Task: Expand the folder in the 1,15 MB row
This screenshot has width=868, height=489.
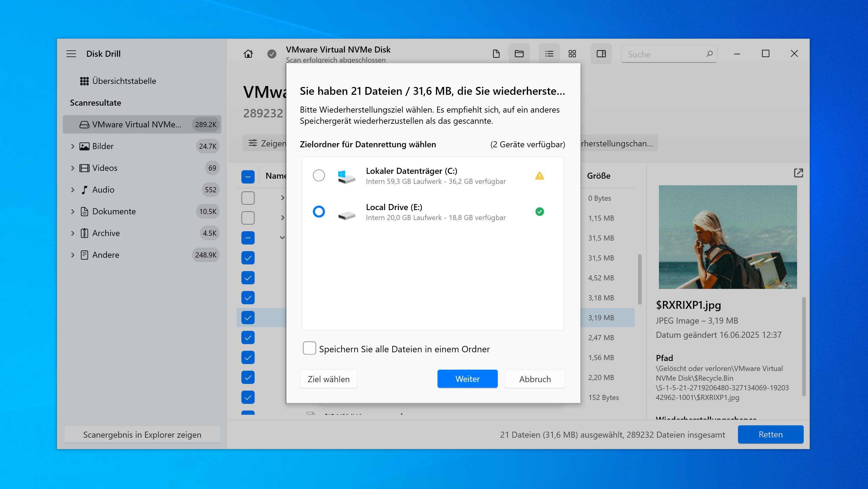Action: click(x=283, y=218)
